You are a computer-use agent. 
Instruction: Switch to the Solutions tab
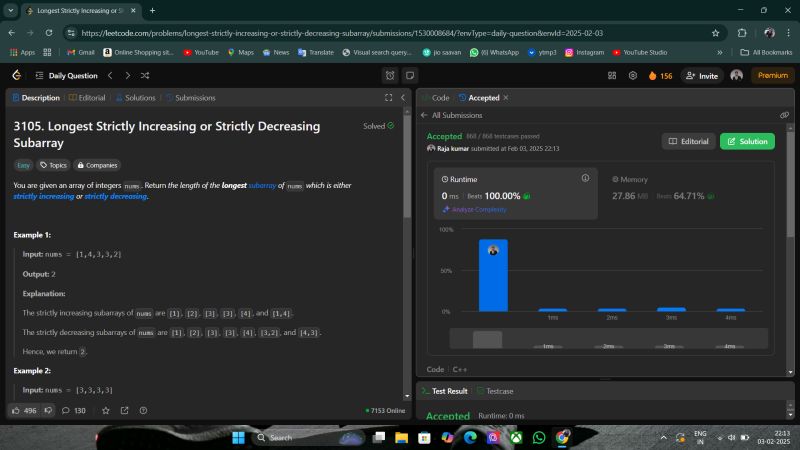point(135,97)
